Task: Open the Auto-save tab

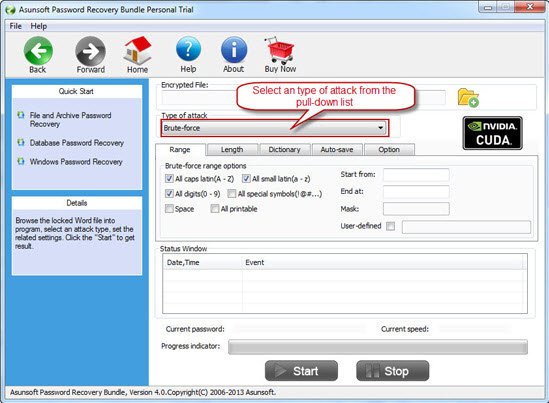Action: [337, 150]
